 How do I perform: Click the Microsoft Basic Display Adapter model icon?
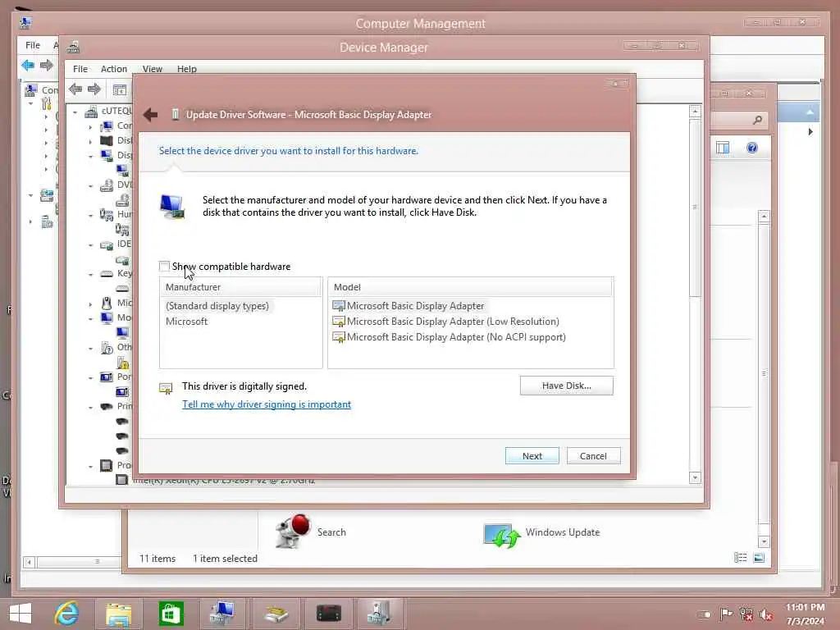coord(339,306)
